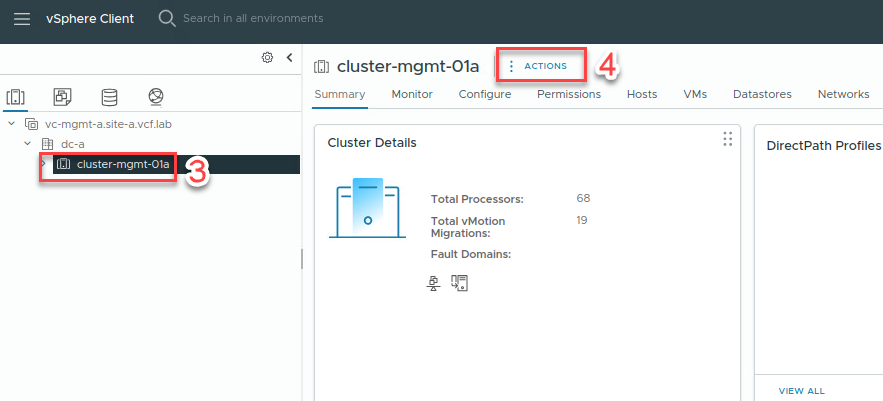This screenshot has width=883, height=401.
Task: Click the Total Processors value 68
Action: (583, 198)
